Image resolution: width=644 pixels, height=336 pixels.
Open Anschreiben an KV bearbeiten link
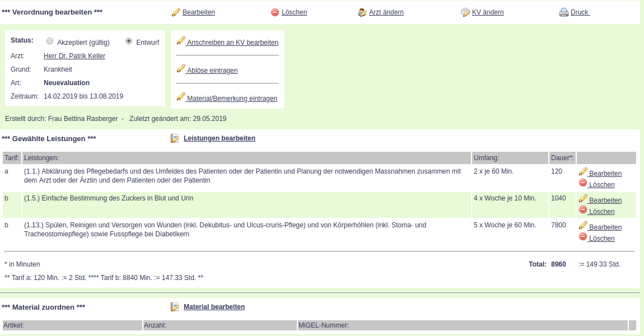pos(232,43)
